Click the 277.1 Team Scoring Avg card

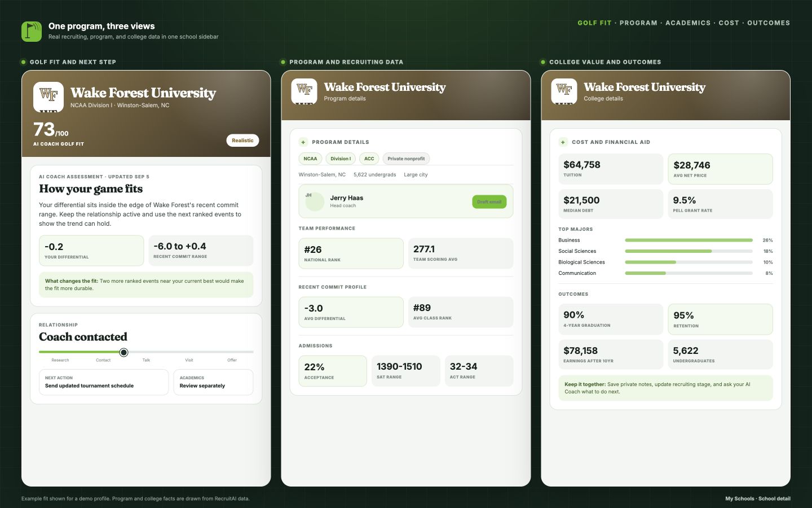pos(461,253)
